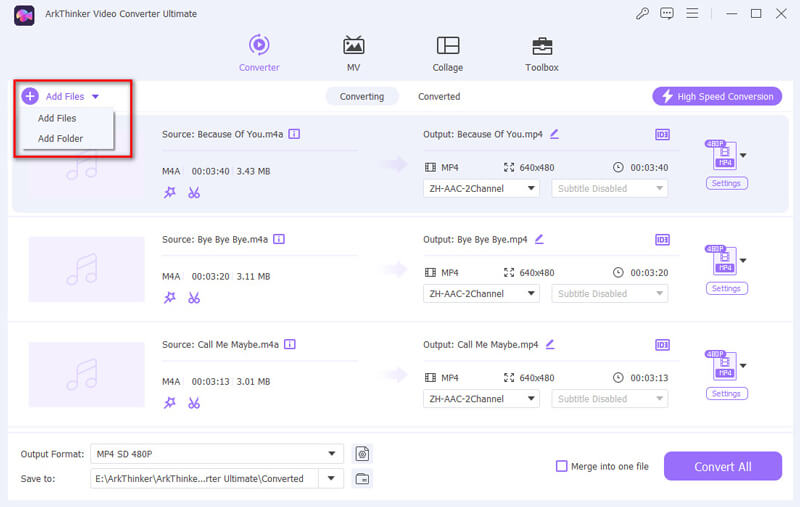
Task: Select the Bye Bye Bye music thumbnail
Action: tap(86, 269)
